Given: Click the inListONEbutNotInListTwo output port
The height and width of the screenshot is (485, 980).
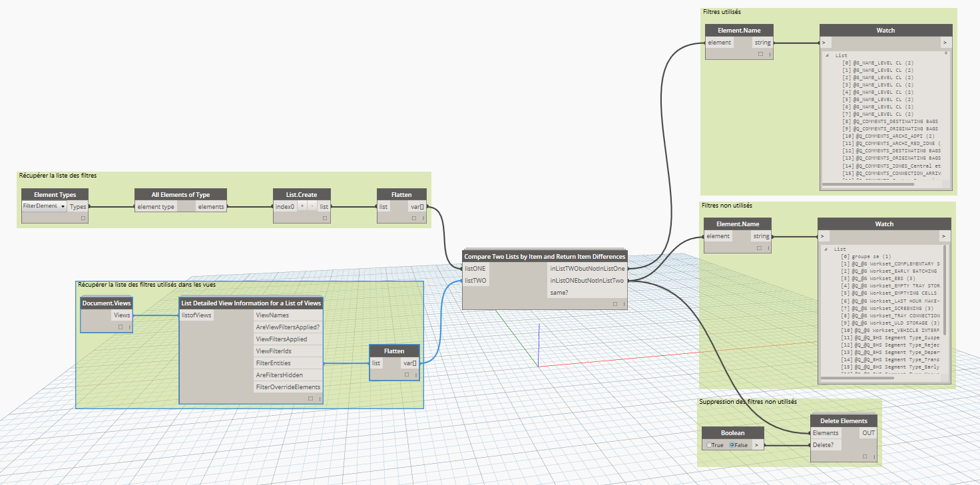Looking at the screenshot, I should (x=587, y=281).
